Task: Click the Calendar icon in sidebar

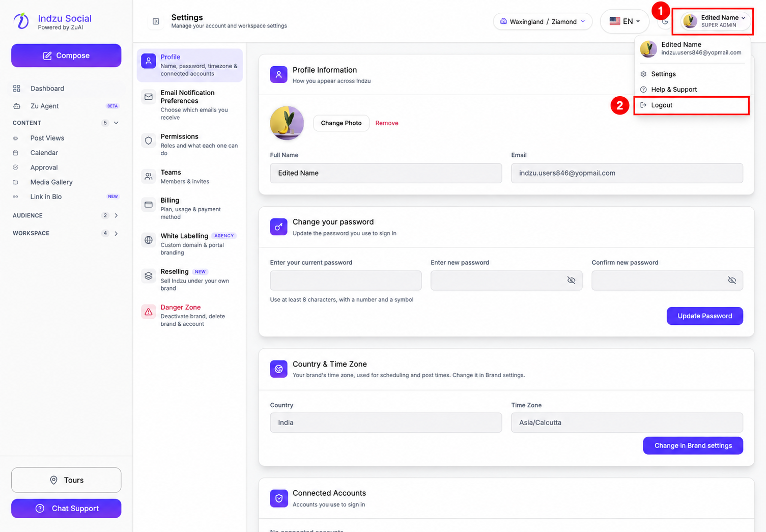Action: point(15,153)
